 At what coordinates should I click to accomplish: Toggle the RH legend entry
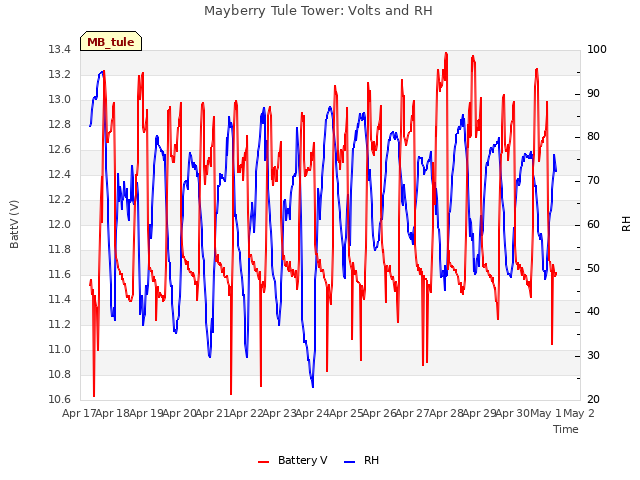361,460
